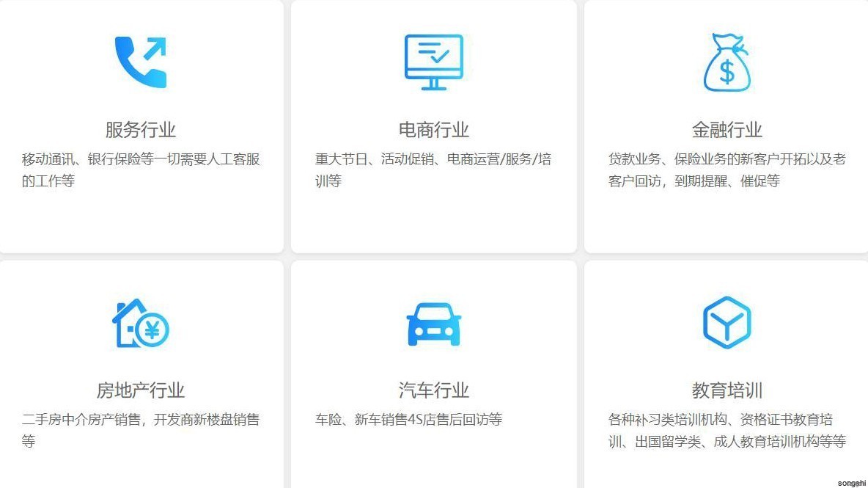
Task: Select the text 移动通讯、银行保险等一切需要人工客服的工作等
Action: click(141, 170)
